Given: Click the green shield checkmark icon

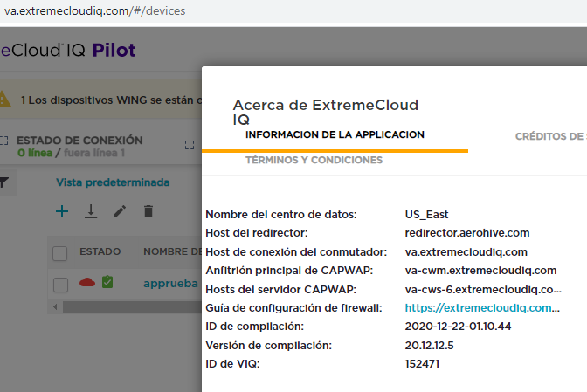Looking at the screenshot, I should (x=107, y=283).
